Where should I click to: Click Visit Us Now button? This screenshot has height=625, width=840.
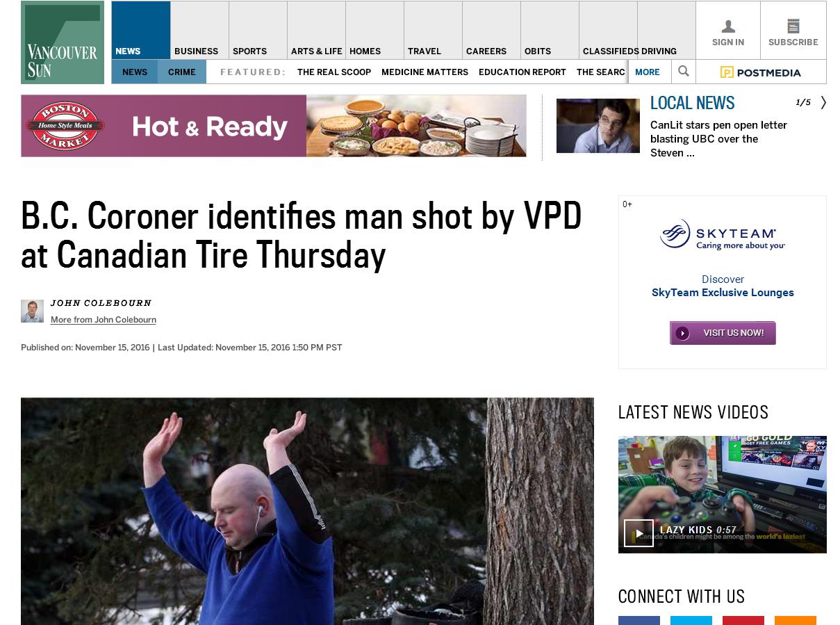pyautogui.click(x=723, y=333)
